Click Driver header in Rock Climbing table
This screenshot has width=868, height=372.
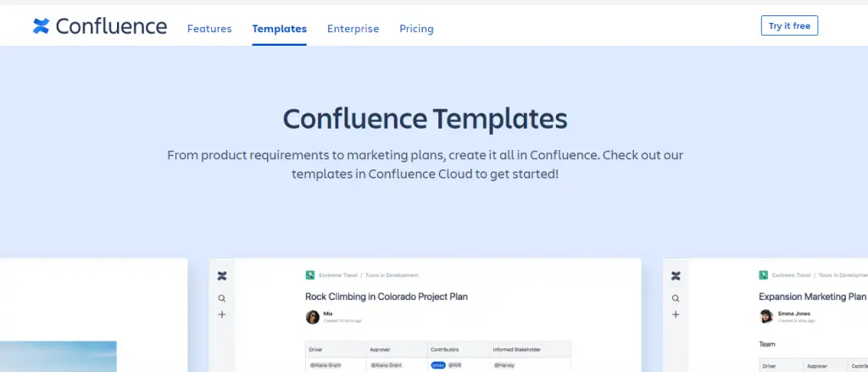[317, 350]
